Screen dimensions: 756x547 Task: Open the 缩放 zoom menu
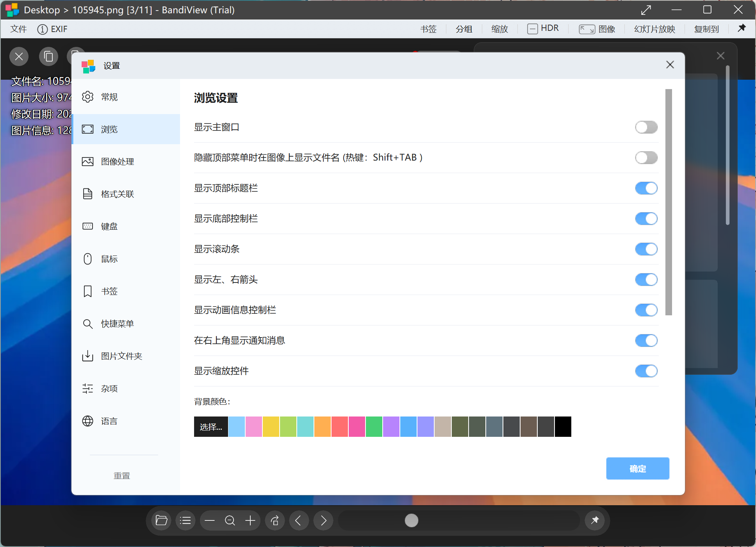pyautogui.click(x=499, y=29)
